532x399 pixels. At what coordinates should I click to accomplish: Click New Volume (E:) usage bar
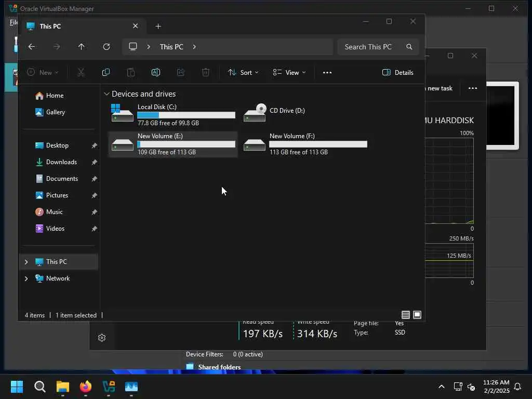[x=187, y=144]
